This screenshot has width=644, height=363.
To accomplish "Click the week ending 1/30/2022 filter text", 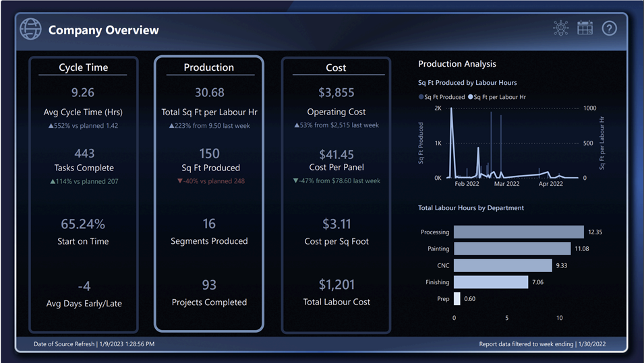I will click(x=542, y=344).
